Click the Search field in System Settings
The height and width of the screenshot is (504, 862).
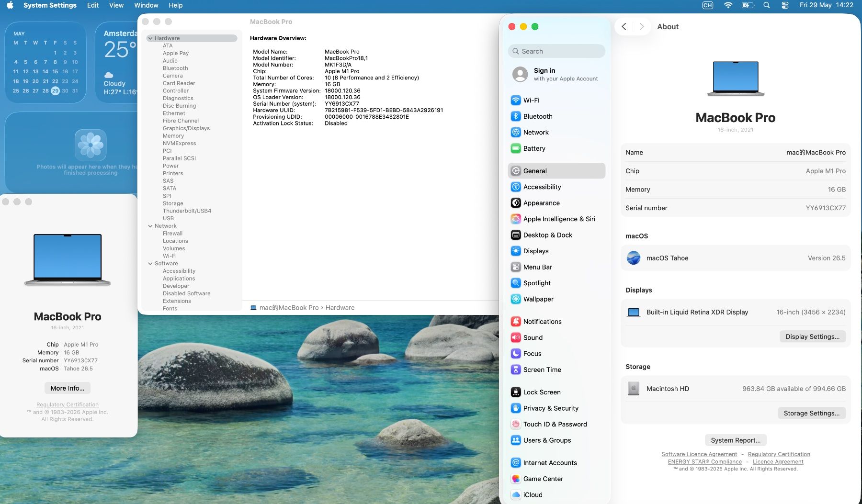click(x=556, y=51)
